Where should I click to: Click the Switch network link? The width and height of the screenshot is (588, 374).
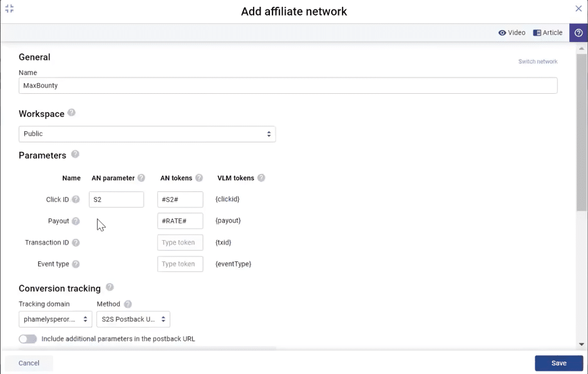[538, 61]
